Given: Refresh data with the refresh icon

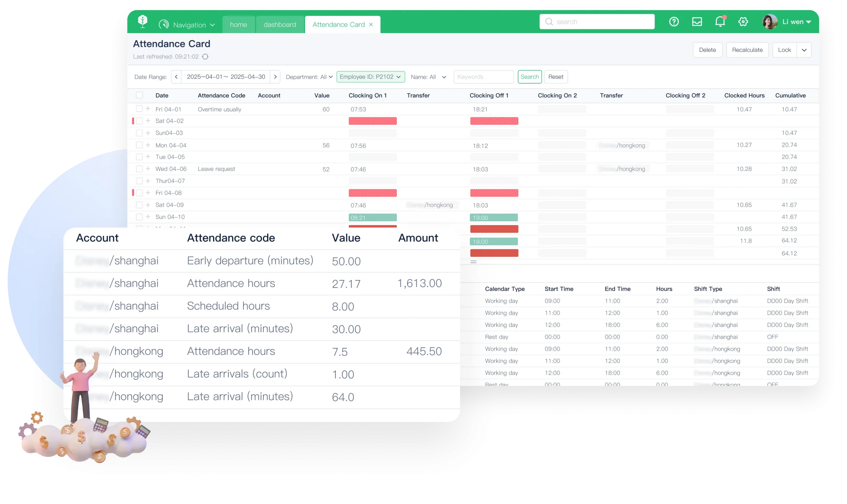Looking at the screenshot, I should (x=205, y=57).
